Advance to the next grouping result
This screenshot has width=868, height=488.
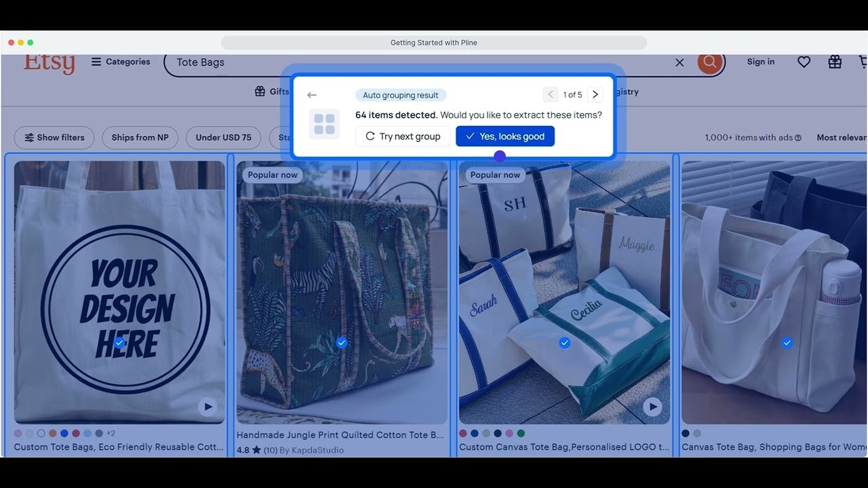[x=595, y=95]
